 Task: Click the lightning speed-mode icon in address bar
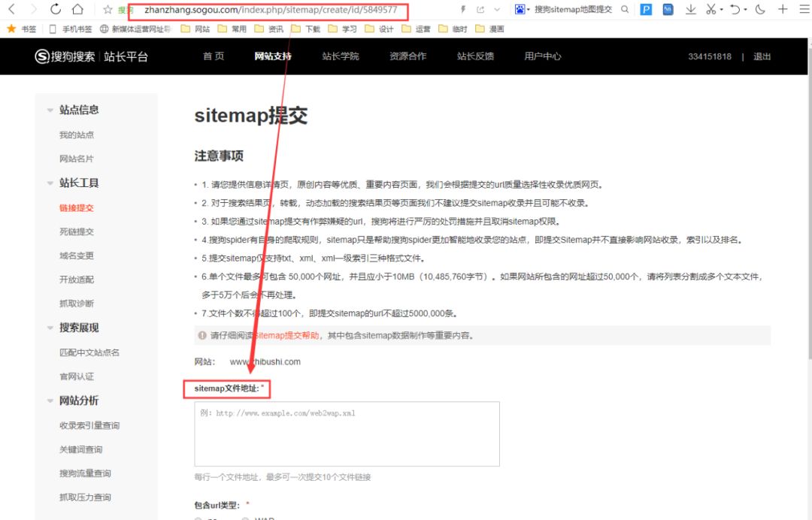pyautogui.click(x=463, y=9)
